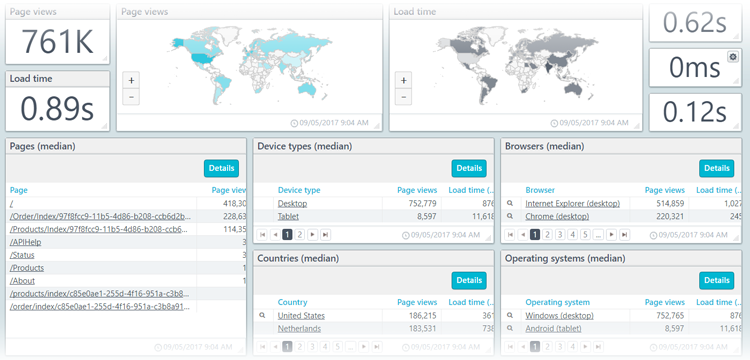750x360 pixels.
Task: Select page 2 in Device types pager
Action: click(300, 235)
